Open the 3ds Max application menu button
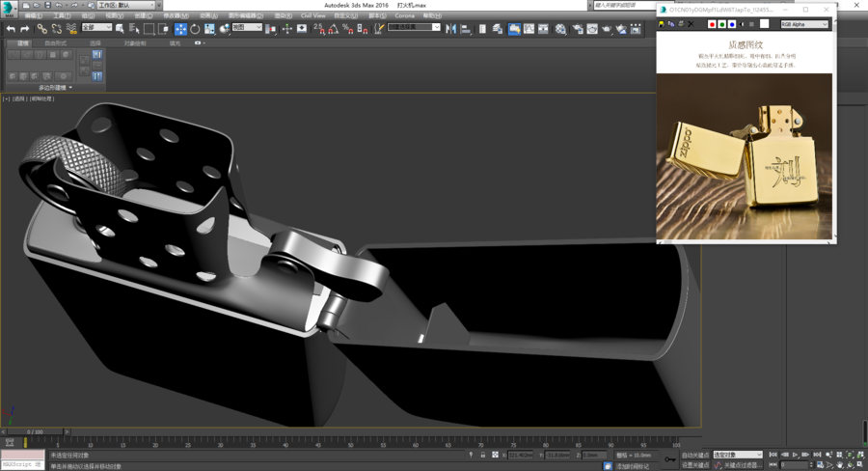Image resolution: width=868 pixels, height=471 pixels. click(x=9, y=8)
